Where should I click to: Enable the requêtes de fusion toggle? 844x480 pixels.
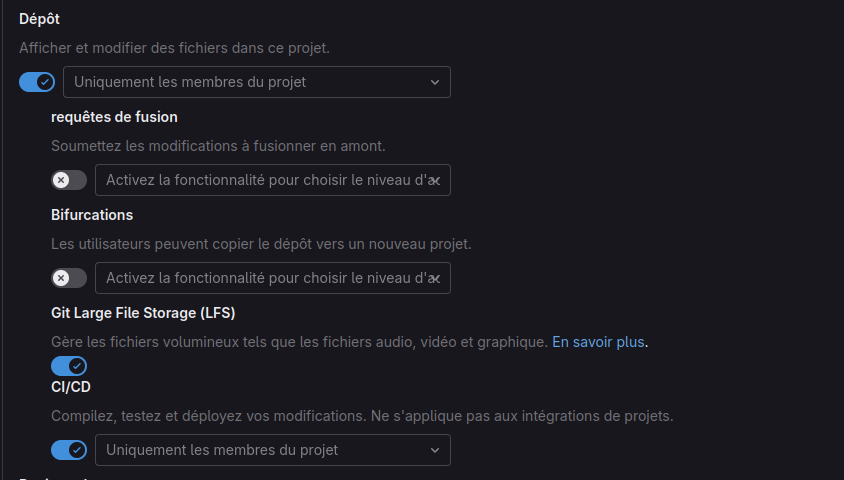click(x=69, y=180)
